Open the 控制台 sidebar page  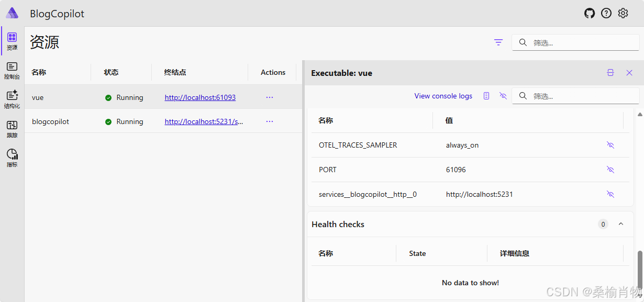pyautogui.click(x=12, y=71)
